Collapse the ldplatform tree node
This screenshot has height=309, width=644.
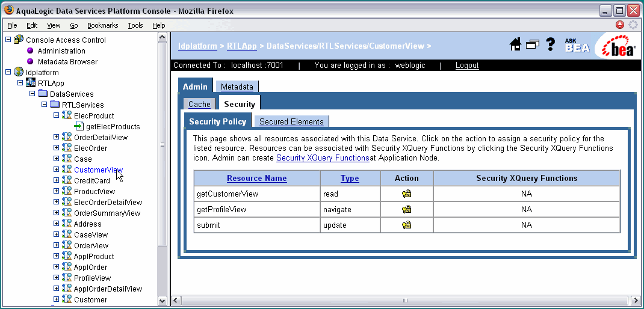point(8,72)
